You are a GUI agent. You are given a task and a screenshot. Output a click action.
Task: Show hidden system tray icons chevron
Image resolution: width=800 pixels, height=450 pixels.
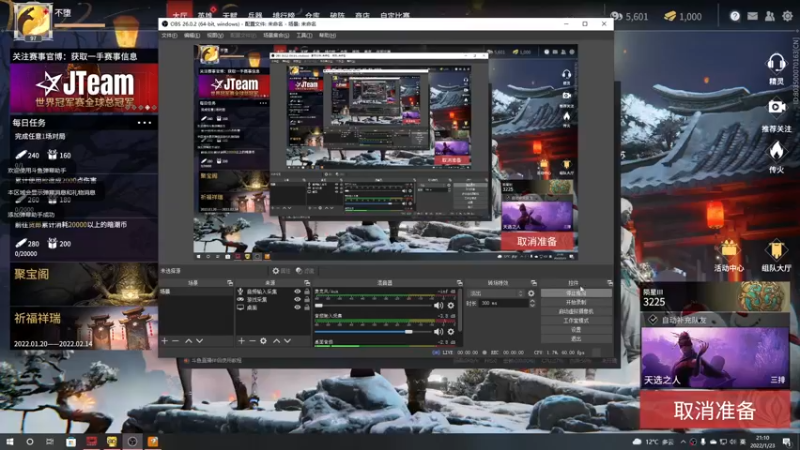[683, 442]
